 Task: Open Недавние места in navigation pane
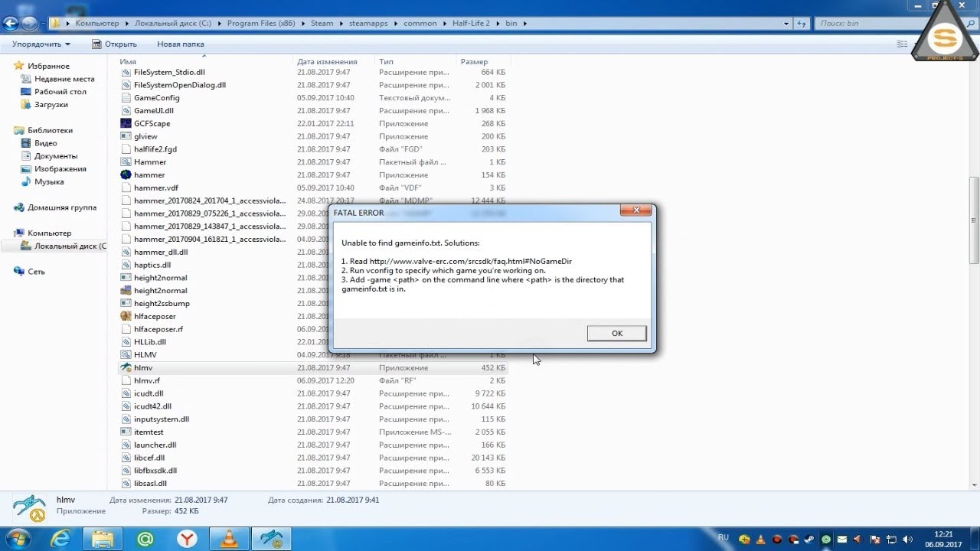(x=64, y=79)
